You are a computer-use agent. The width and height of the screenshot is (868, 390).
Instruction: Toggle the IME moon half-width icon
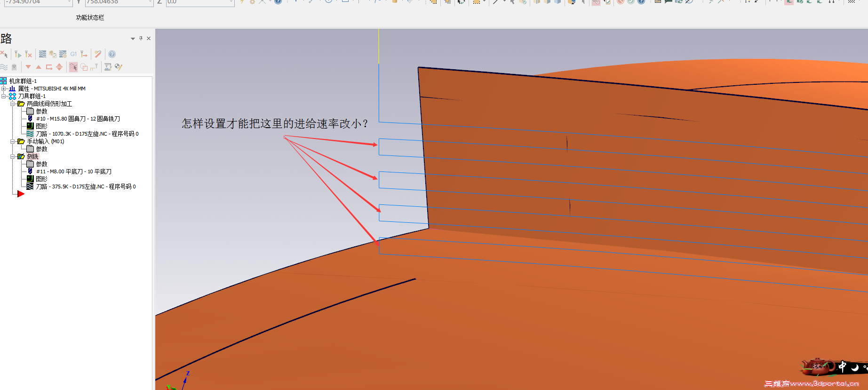[x=855, y=367]
